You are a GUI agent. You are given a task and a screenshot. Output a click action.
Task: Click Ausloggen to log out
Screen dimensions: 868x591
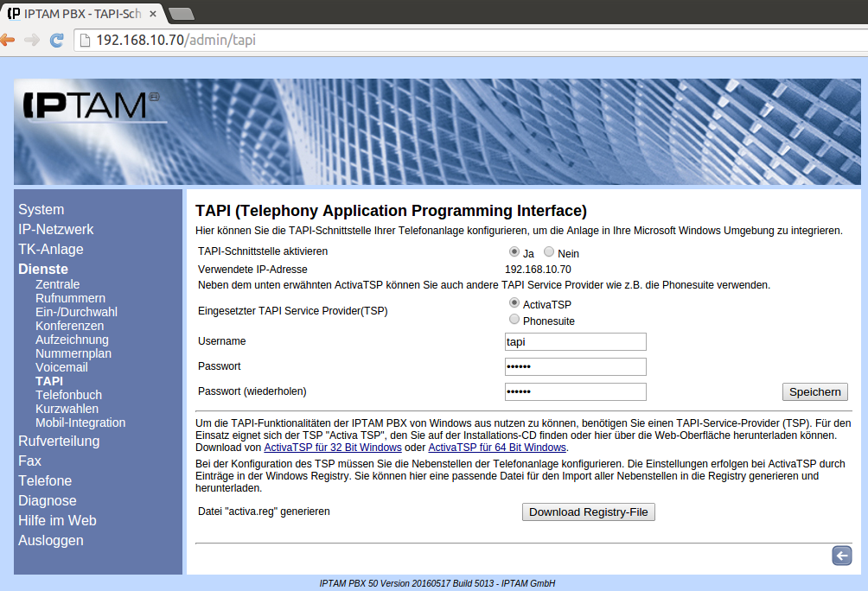(51, 541)
